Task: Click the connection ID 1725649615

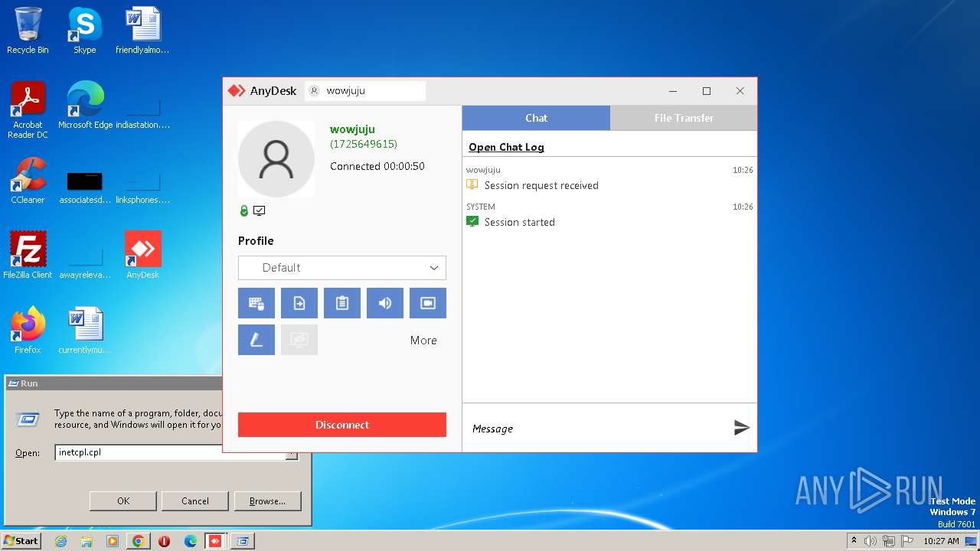Action: pos(364,144)
